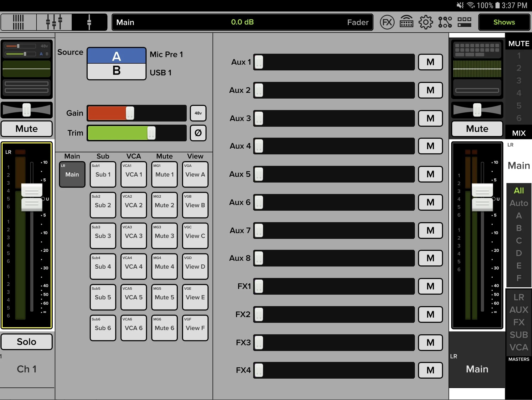
Task: Activate mute group 1
Action: coord(519,56)
